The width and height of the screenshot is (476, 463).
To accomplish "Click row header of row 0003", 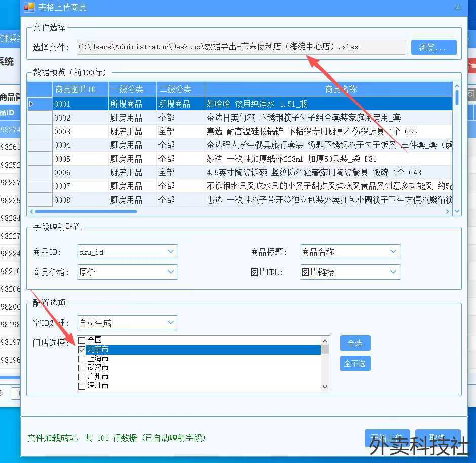I will [40, 132].
